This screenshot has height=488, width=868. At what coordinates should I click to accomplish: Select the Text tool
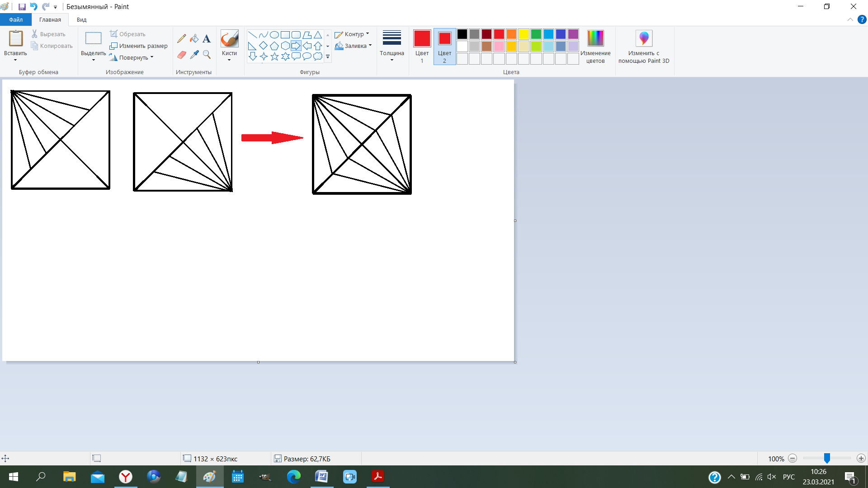point(207,39)
